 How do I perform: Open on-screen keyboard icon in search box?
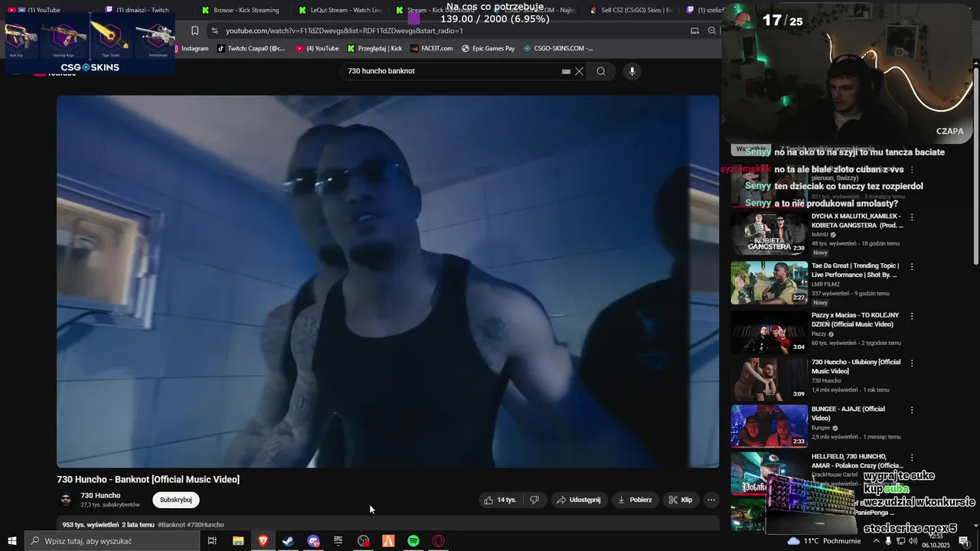click(x=566, y=71)
